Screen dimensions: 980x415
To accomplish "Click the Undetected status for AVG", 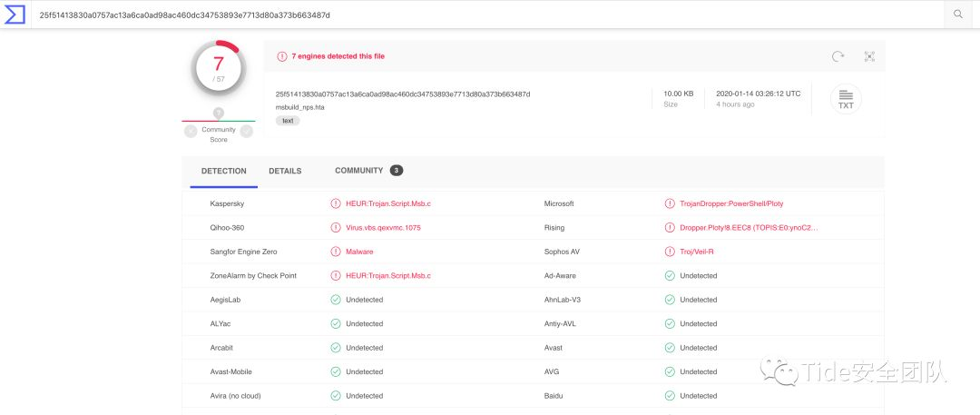I will coord(698,371).
